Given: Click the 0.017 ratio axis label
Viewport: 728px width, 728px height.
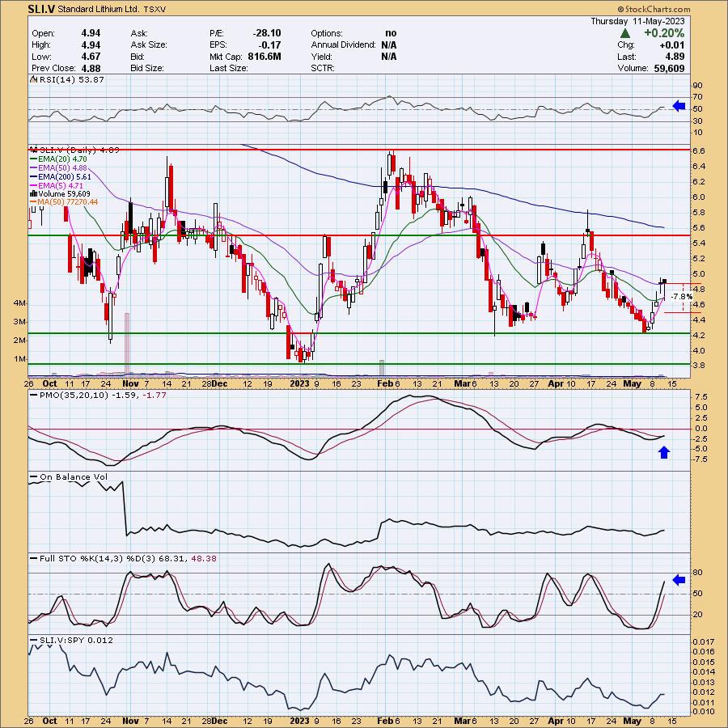Looking at the screenshot, I should [704, 641].
